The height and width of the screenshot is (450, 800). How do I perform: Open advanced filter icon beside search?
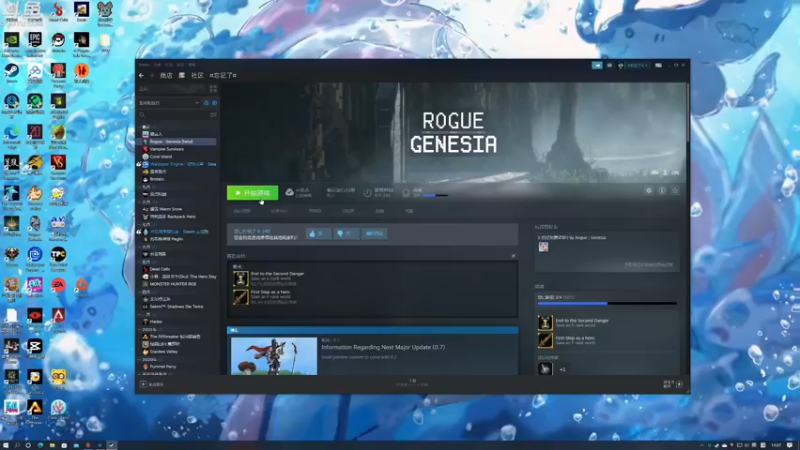click(x=213, y=115)
